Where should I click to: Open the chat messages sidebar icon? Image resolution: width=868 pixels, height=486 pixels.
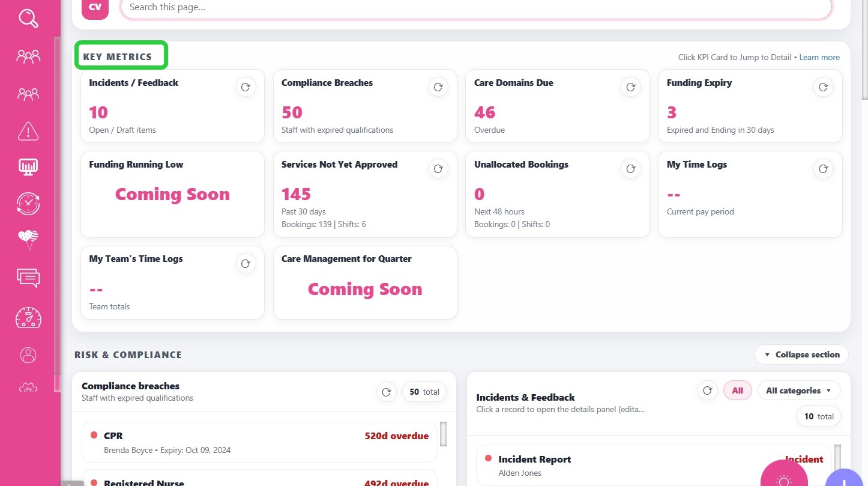point(28,278)
